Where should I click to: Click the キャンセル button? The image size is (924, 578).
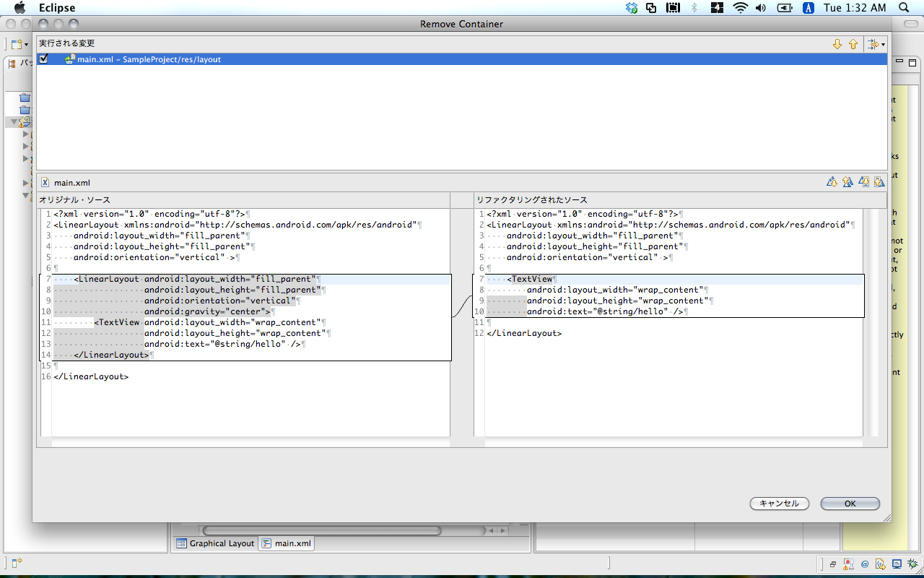coord(780,504)
